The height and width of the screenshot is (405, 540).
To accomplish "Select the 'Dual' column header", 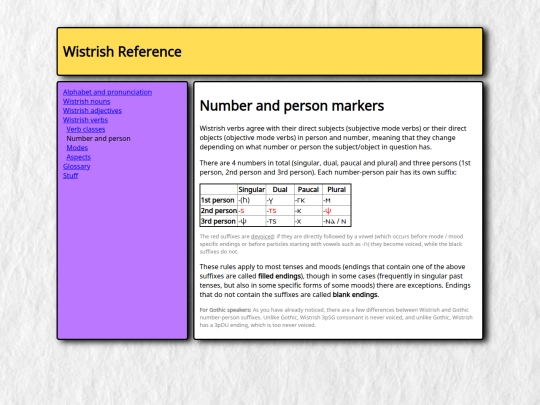I will (280, 189).
